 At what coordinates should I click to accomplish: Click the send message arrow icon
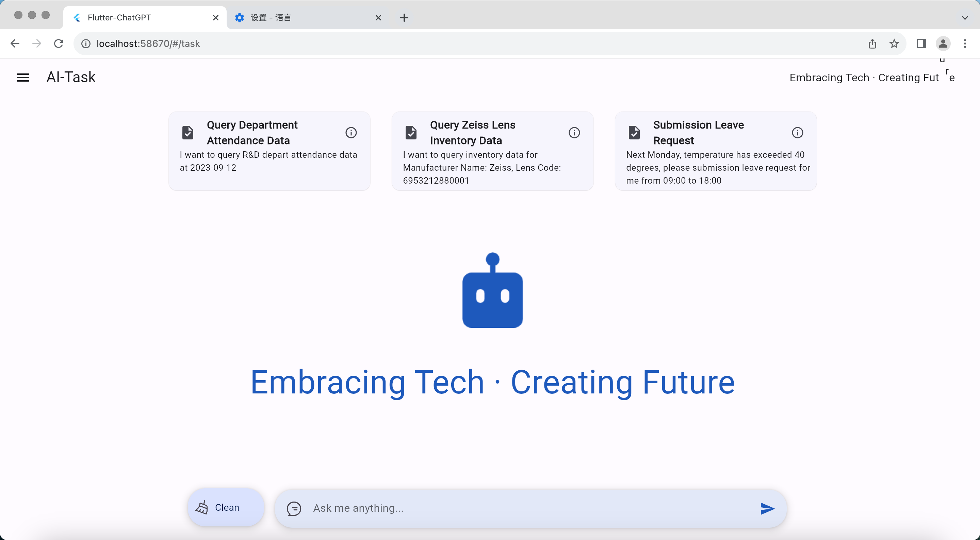click(767, 508)
